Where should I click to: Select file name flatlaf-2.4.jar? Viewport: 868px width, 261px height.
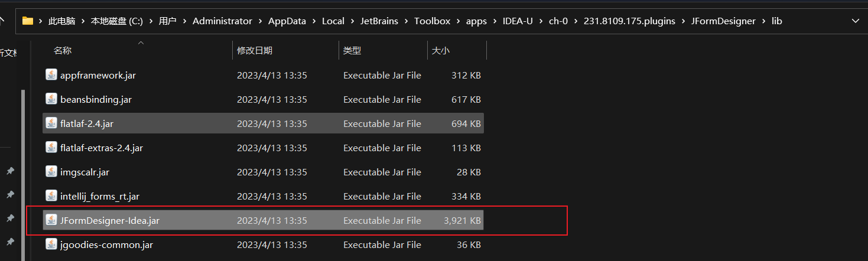pyautogui.click(x=87, y=124)
